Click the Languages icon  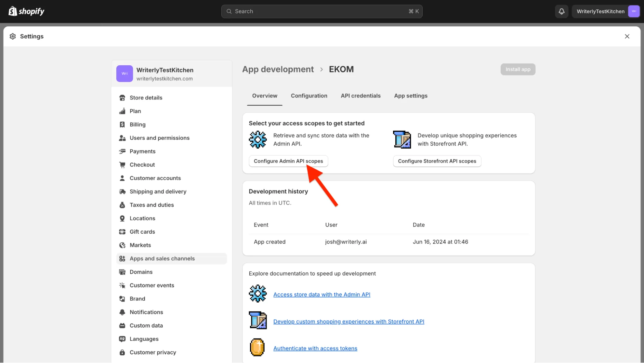coord(122,339)
